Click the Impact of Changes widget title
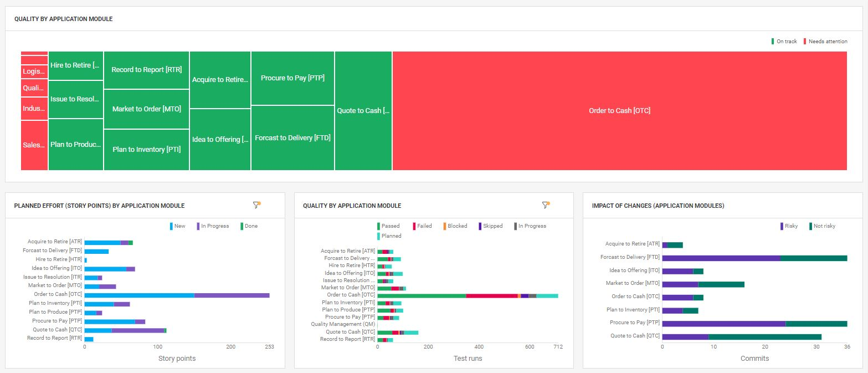The image size is (868, 373). [658, 206]
